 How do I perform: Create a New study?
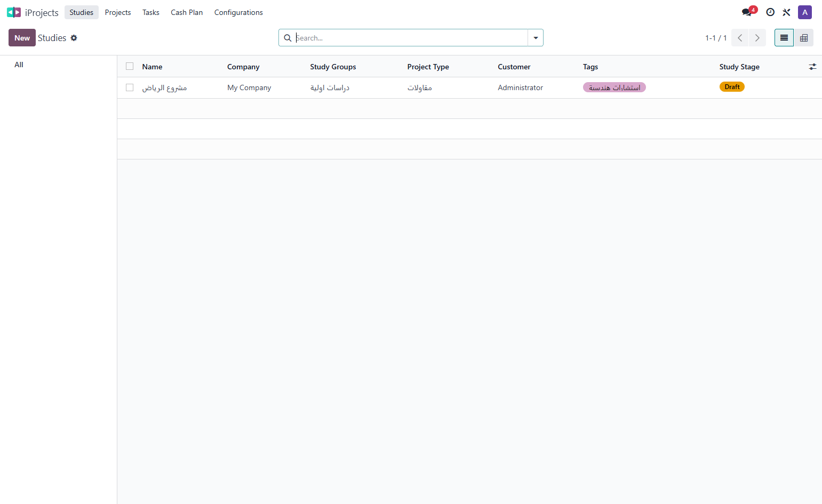pos(22,38)
